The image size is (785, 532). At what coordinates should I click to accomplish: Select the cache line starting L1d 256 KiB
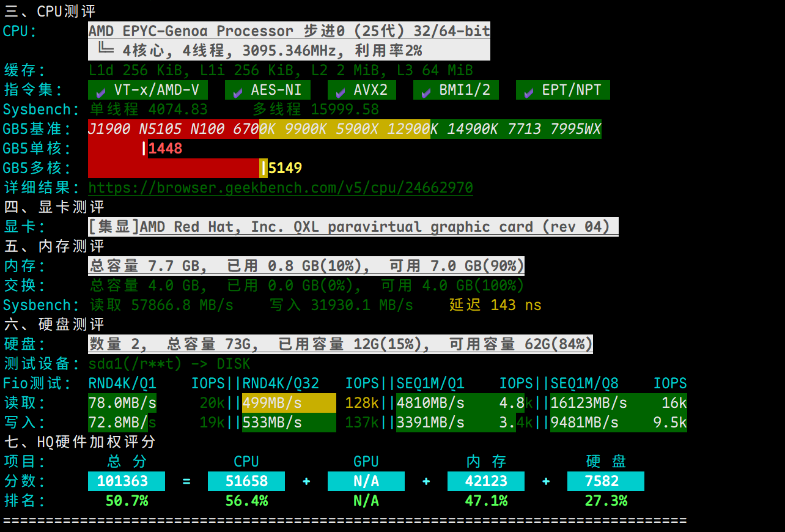[x=281, y=70]
